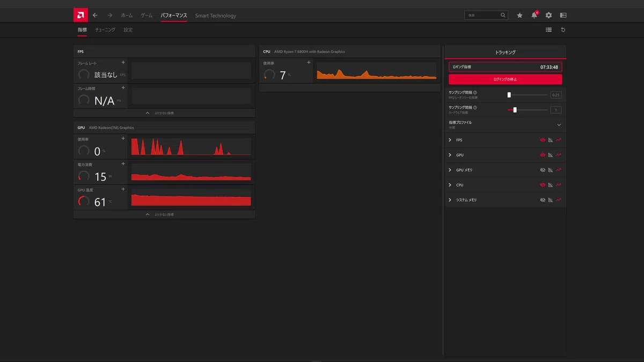
Task: Toggle visibility eye for CPU tracking
Action: pos(543,185)
